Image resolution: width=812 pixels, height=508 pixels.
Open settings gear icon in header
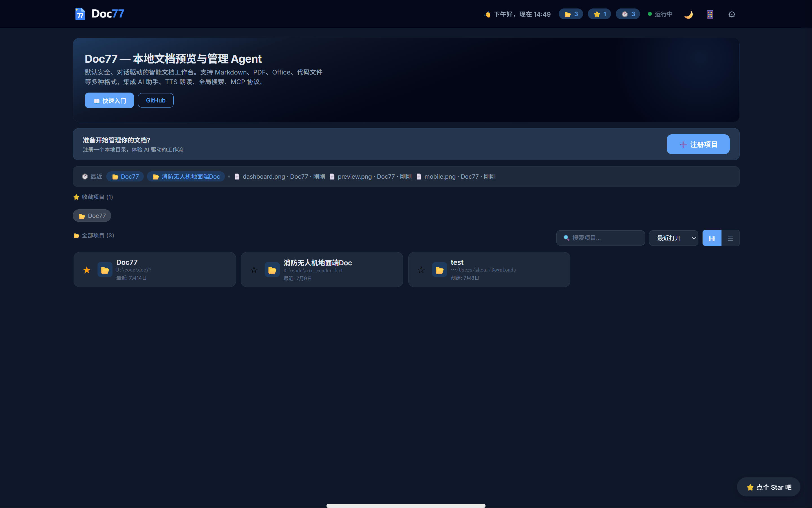pos(732,14)
